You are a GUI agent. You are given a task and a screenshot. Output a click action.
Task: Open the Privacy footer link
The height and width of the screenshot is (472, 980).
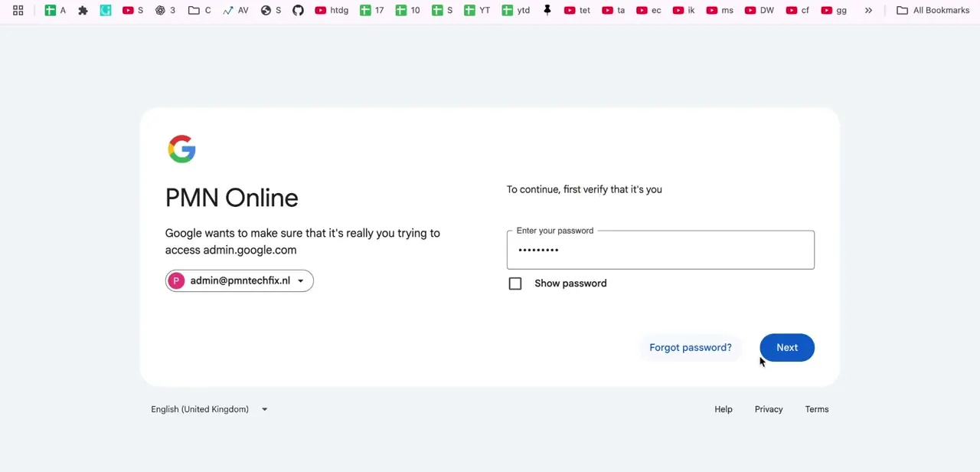769,409
